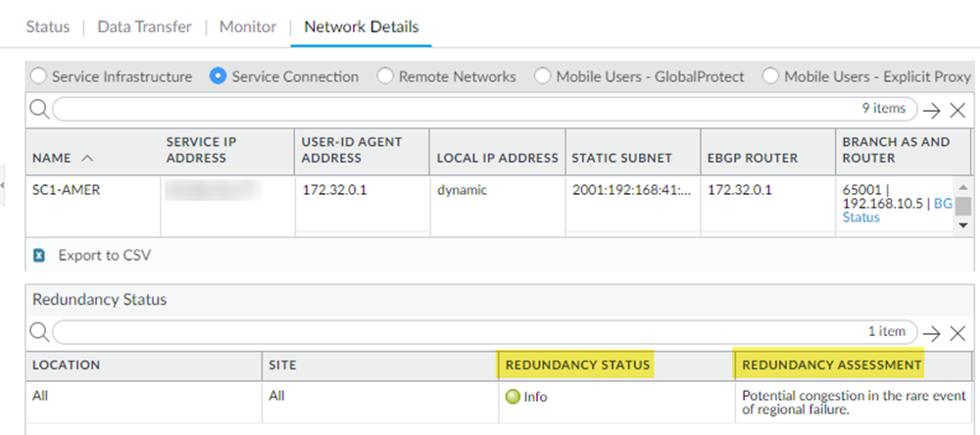The image size is (980, 435).
Task: Click the Redundancy Status search magnifier icon
Action: tap(39, 332)
